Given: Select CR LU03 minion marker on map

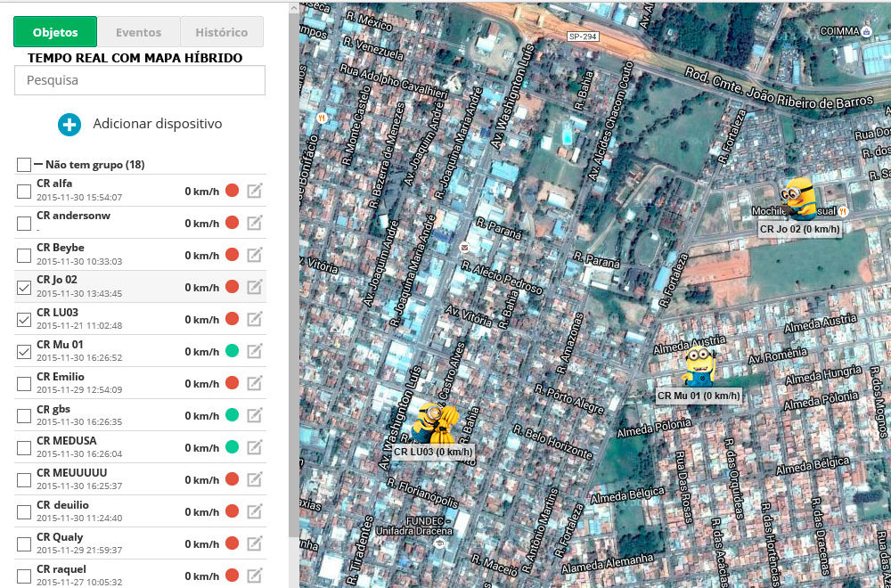Looking at the screenshot, I should [435, 422].
